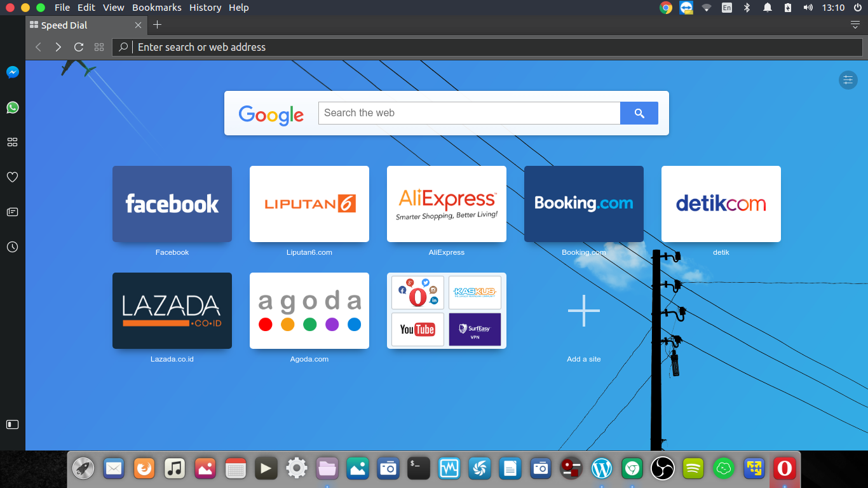This screenshot has width=868, height=488.
Task: Open Bookmarks via sidebar heart icon
Action: [12, 177]
